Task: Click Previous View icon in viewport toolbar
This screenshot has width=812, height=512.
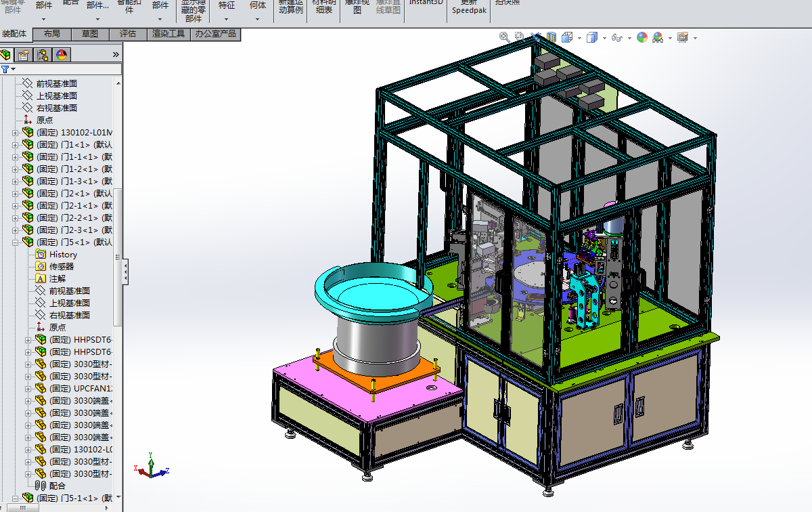Action: [536, 37]
